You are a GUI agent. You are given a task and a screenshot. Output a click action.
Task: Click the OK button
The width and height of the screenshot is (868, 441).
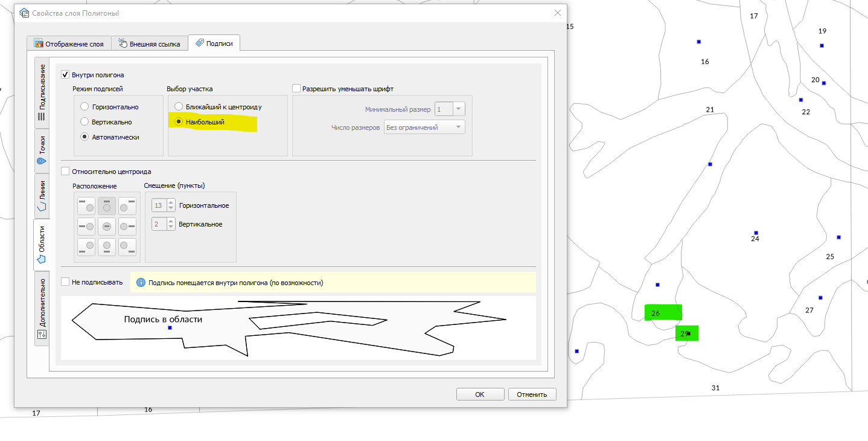point(480,394)
